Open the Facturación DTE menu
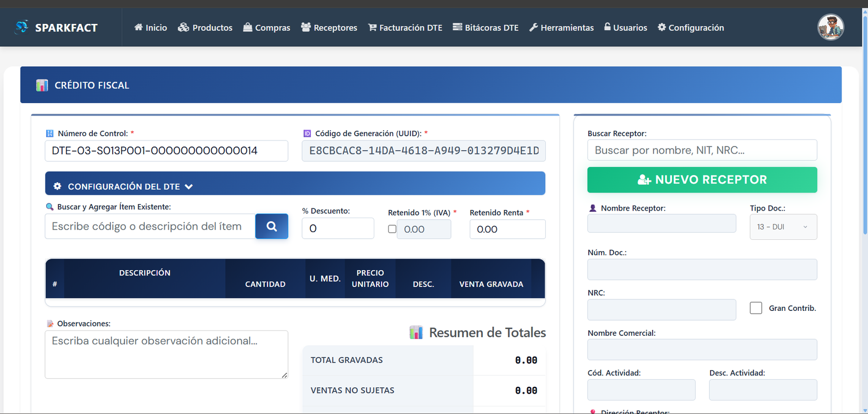Screen dimensions: 868x414 [x=405, y=28]
